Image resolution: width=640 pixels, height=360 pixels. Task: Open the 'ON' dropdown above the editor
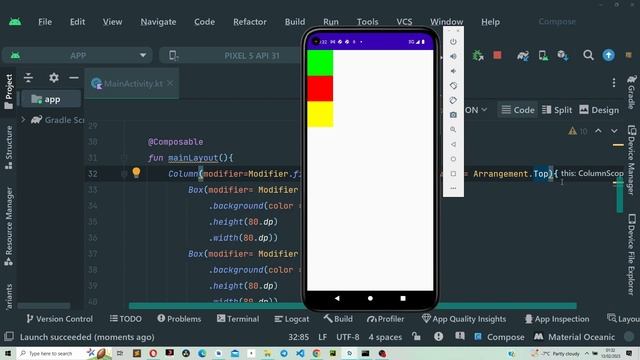(x=476, y=110)
